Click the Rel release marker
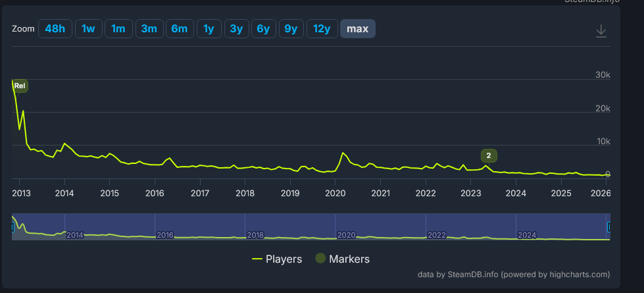Image resolution: width=644 pixels, height=293 pixels. (x=20, y=86)
